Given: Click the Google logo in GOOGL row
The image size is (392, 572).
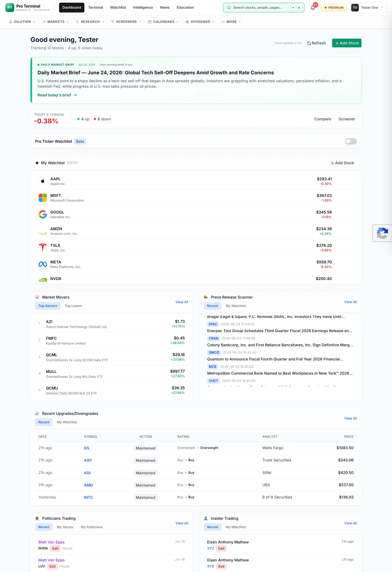Looking at the screenshot, I should (43, 214).
